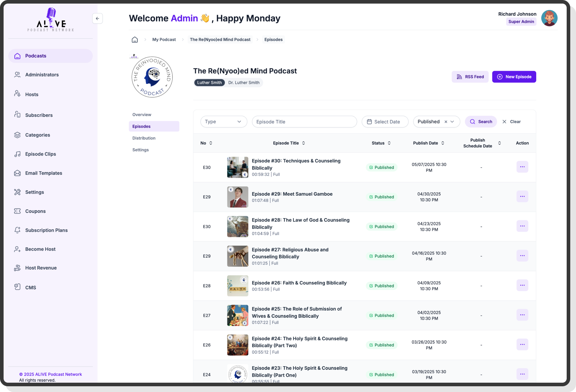576x392 pixels.
Task: Click Richard Johnson's profile avatar
Action: click(549, 18)
